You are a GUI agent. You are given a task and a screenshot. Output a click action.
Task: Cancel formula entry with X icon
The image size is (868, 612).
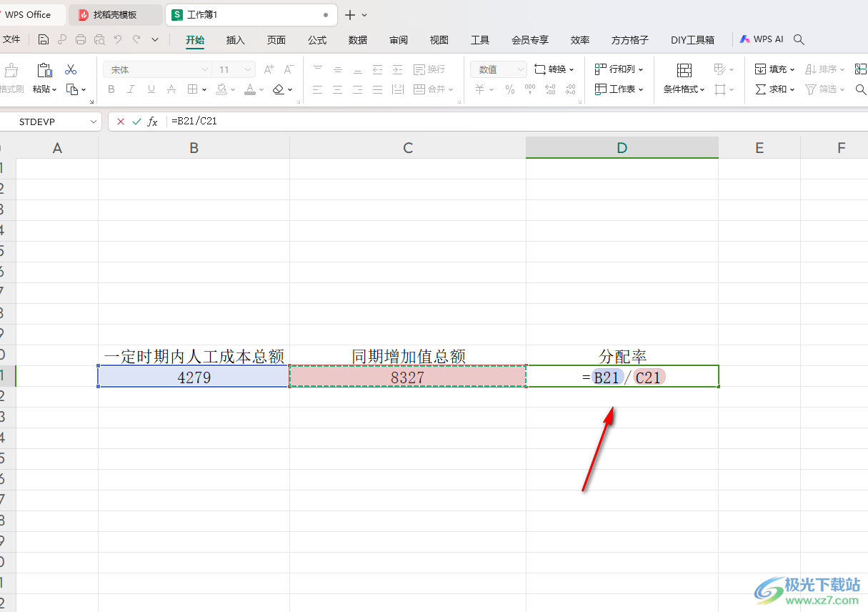(x=120, y=122)
